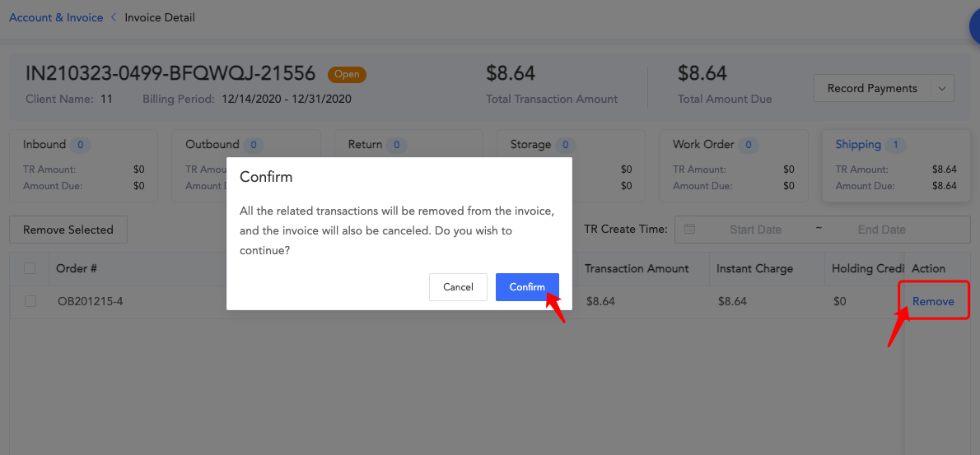Click the End Date input field
The width and height of the screenshot is (980, 455).
881,230
